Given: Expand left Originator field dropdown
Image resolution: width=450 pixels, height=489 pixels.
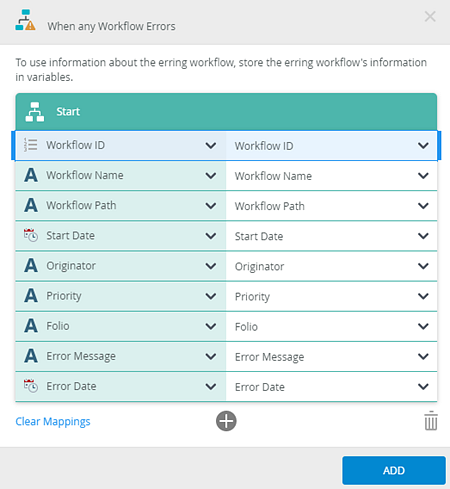Looking at the screenshot, I should pos(211,266).
